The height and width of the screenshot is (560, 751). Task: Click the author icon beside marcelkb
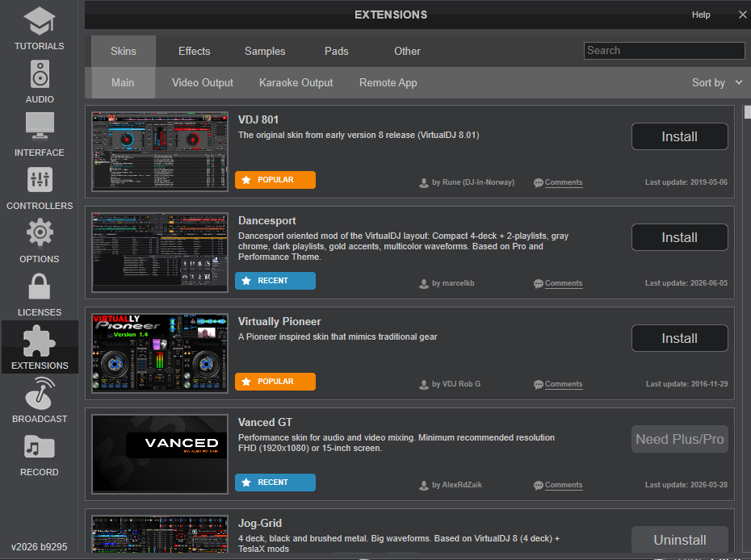point(424,284)
